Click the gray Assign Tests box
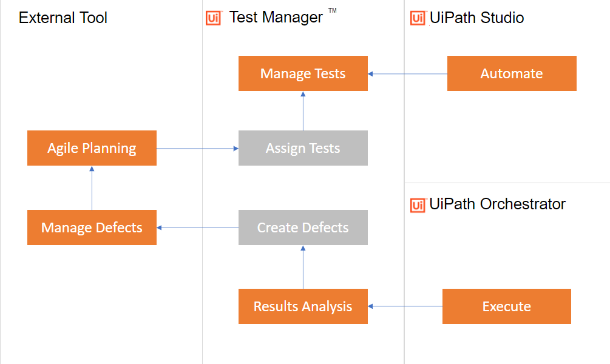 coord(303,148)
